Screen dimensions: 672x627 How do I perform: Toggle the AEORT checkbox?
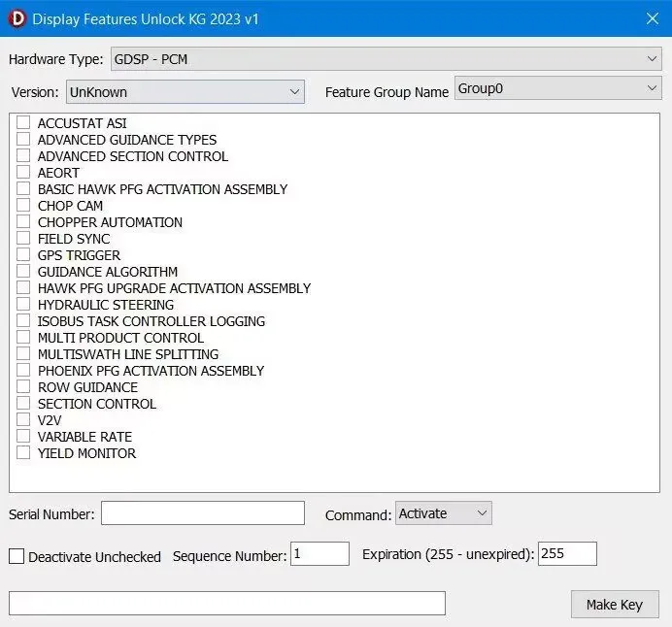[x=23, y=172]
